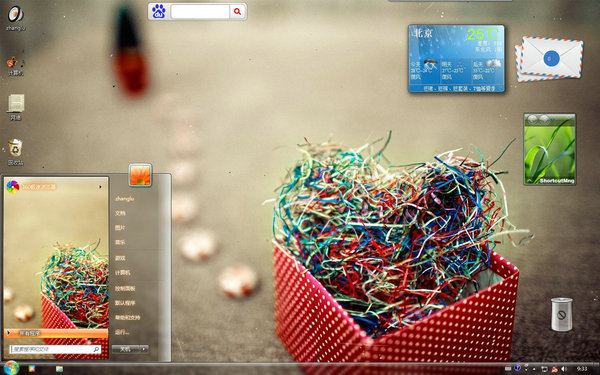Click the Start menu search input box
The image size is (600, 375).
click(55, 349)
